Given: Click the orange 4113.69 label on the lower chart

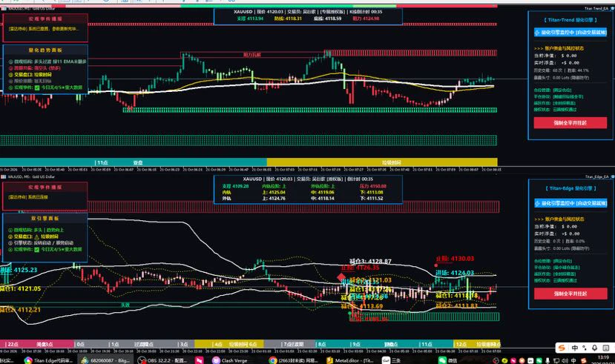Looking at the screenshot, I should pos(363,306).
